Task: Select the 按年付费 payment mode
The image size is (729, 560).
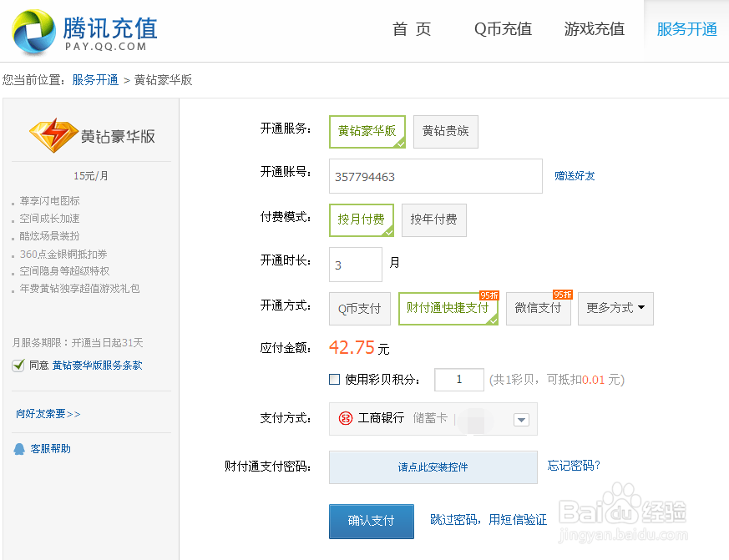Action: pos(433,220)
